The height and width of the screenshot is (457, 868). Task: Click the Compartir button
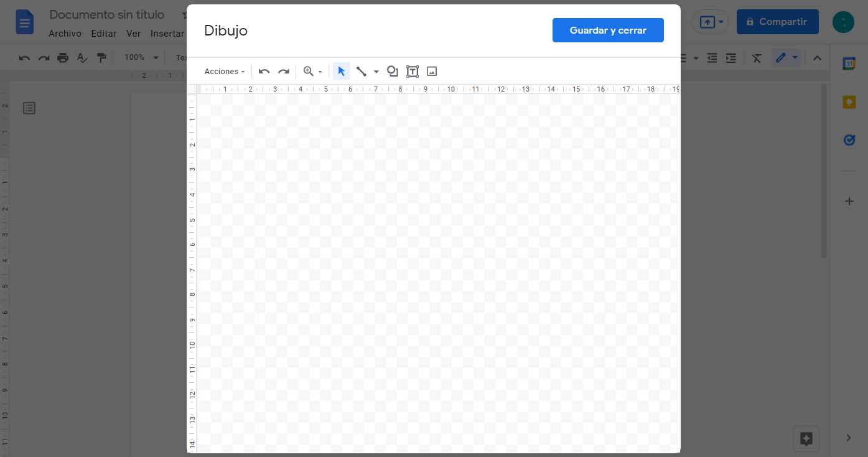point(777,21)
